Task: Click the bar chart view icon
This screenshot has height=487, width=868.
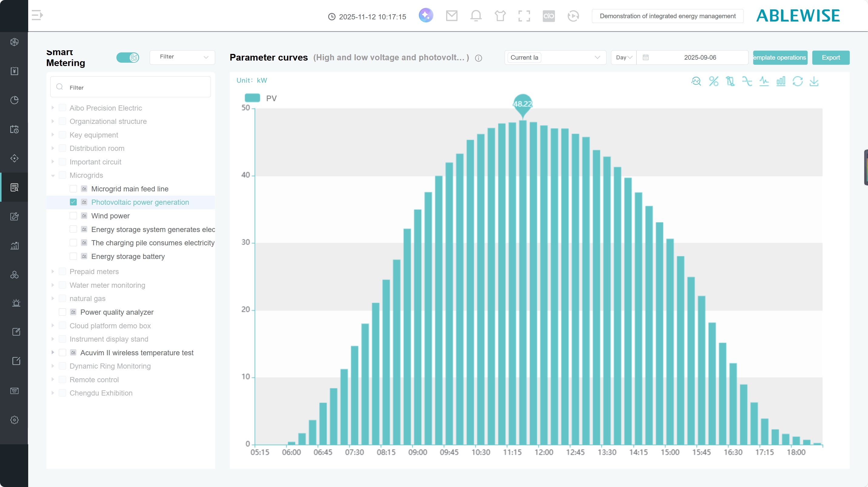Action: pyautogui.click(x=780, y=81)
